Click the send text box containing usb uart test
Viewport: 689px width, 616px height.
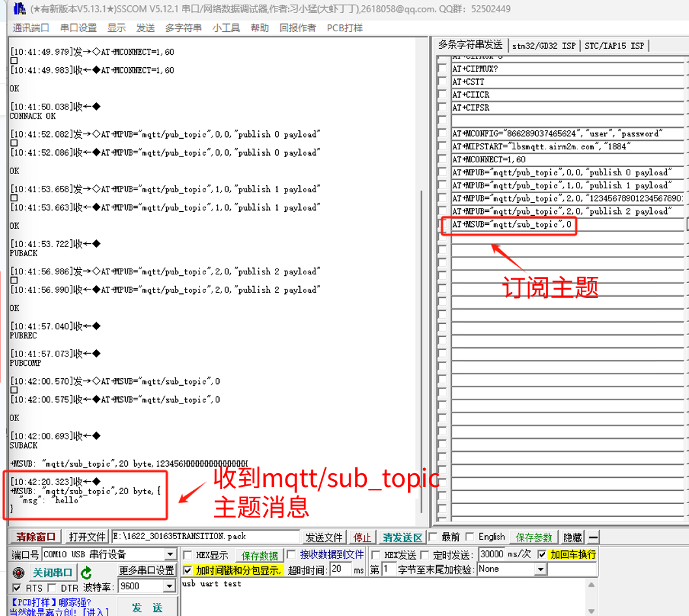pos(384,596)
